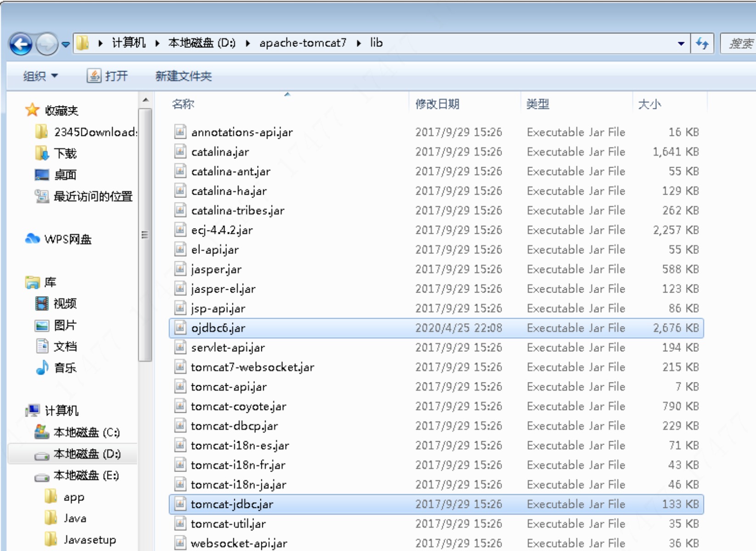Sort by the 修改日期 column header
This screenshot has height=551, width=756.
[x=437, y=104]
